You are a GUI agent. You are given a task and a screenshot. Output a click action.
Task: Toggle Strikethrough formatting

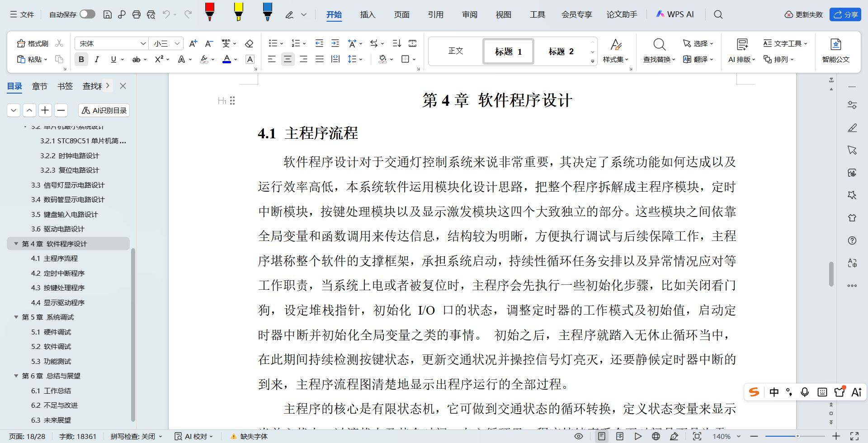pyautogui.click(x=136, y=59)
